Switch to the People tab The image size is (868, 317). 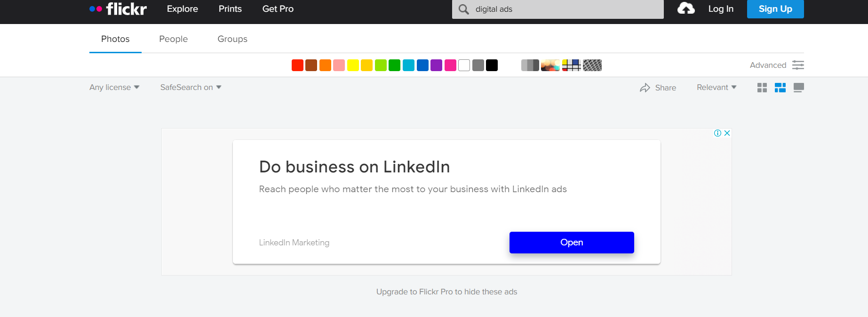point(173,39)
